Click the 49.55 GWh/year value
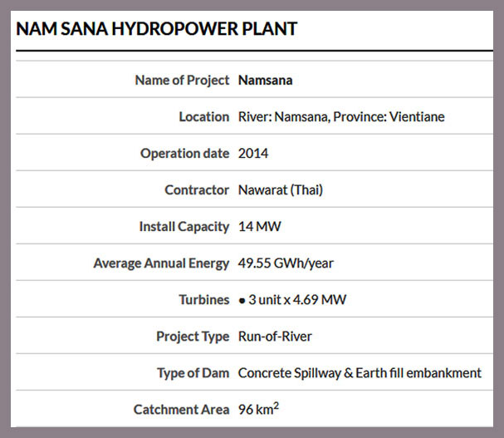This screenshot has width=504, height=438. tap(286, 263)
